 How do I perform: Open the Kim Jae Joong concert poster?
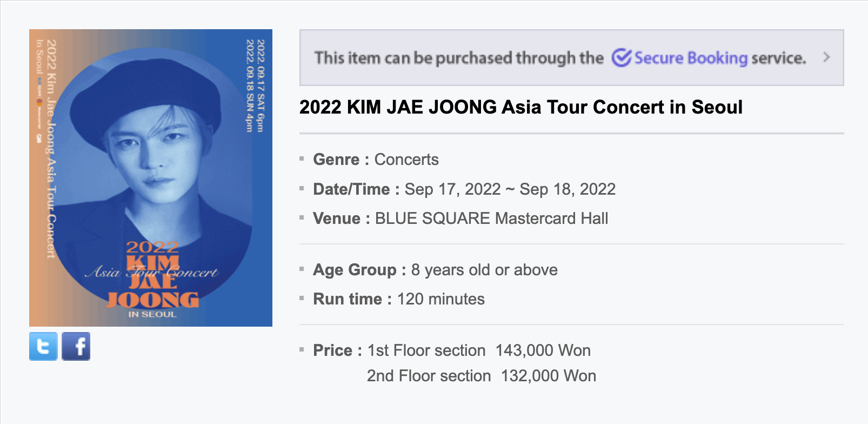tap(151, 178)
